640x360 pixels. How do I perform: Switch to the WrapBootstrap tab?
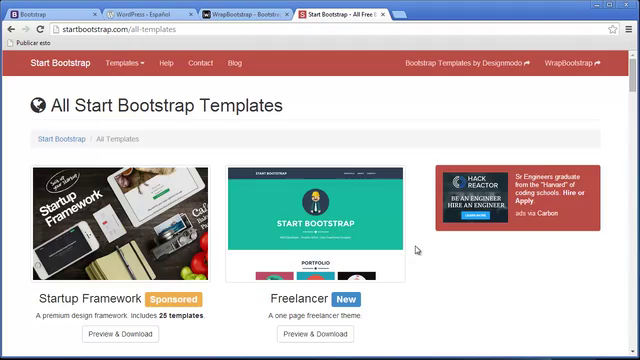click(x=245, y=14)
